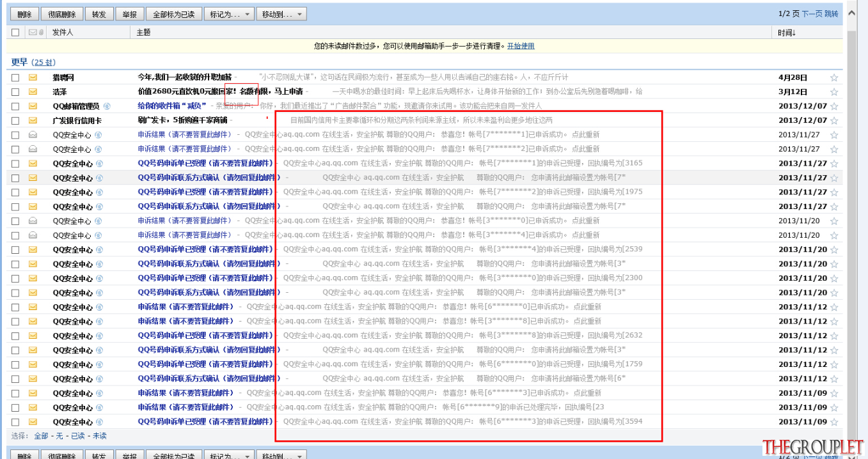Image resolution: width=868 pixels, height=459 pixels.
Task: Check the QQ邮箱管理员 email checkbox
Action: [15, 106]
